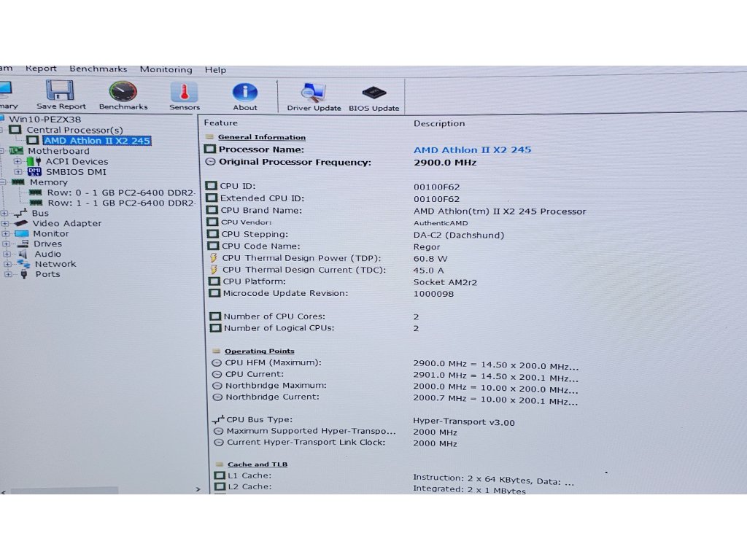
Task: Click the CPU Thermal Design Current (TDC) icon
Action: (x=214, y=270)
